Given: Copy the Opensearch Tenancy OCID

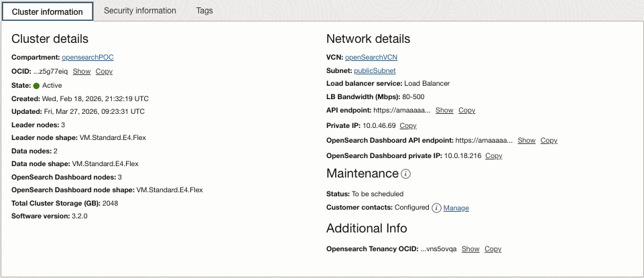Looking at the screenshot, I should point(493,249).
